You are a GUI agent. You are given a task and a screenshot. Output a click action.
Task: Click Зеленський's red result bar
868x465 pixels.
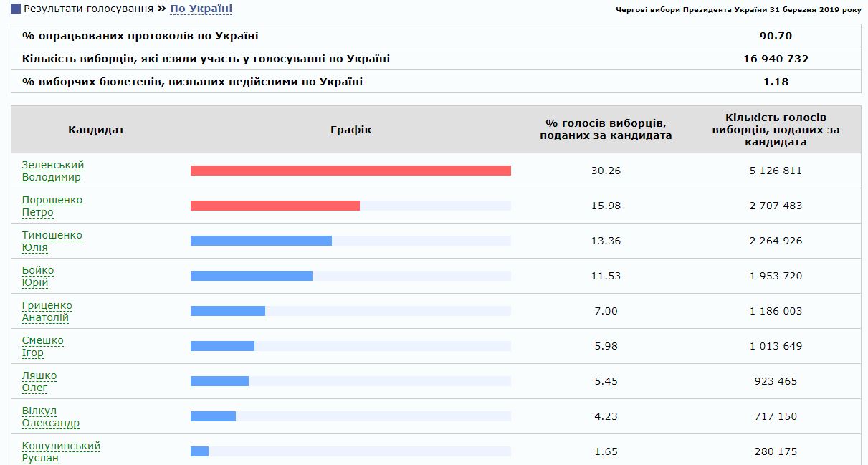pyautogui.click(x=350, y=171)
